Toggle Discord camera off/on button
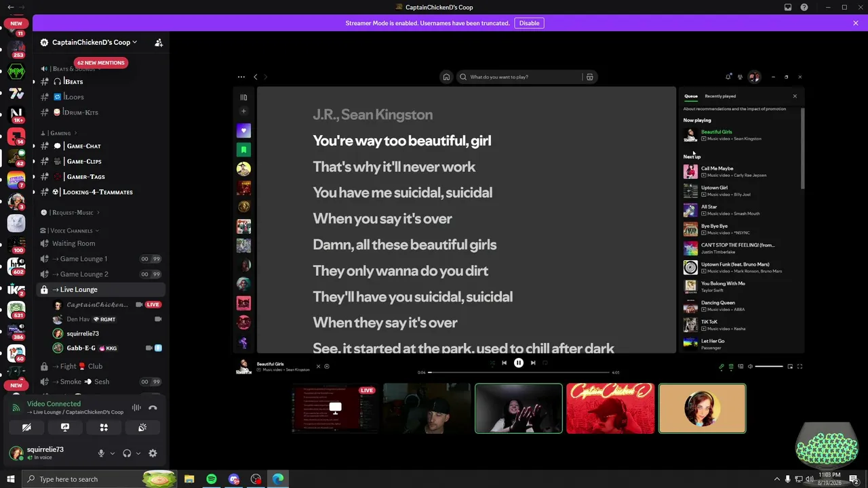Viewport: 868px width, 488px height. tap(26, 428)
